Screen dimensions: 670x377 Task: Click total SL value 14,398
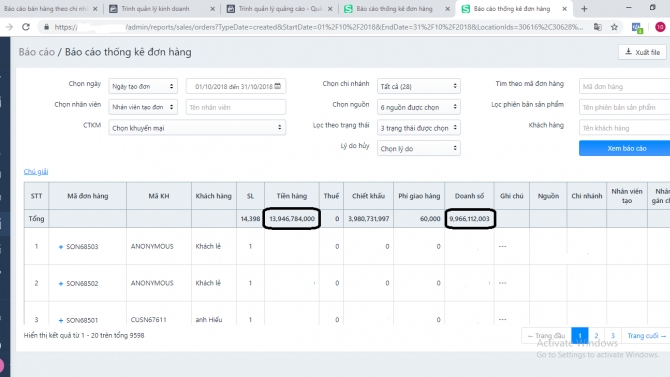[x=250, y=218]
